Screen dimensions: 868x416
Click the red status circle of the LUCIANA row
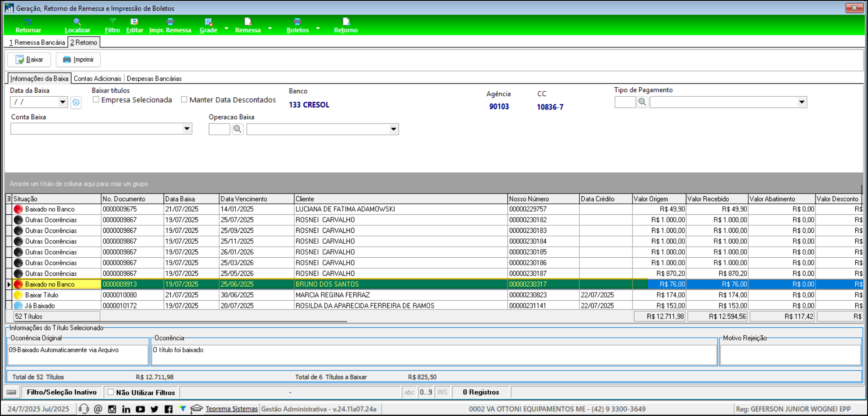18,209
